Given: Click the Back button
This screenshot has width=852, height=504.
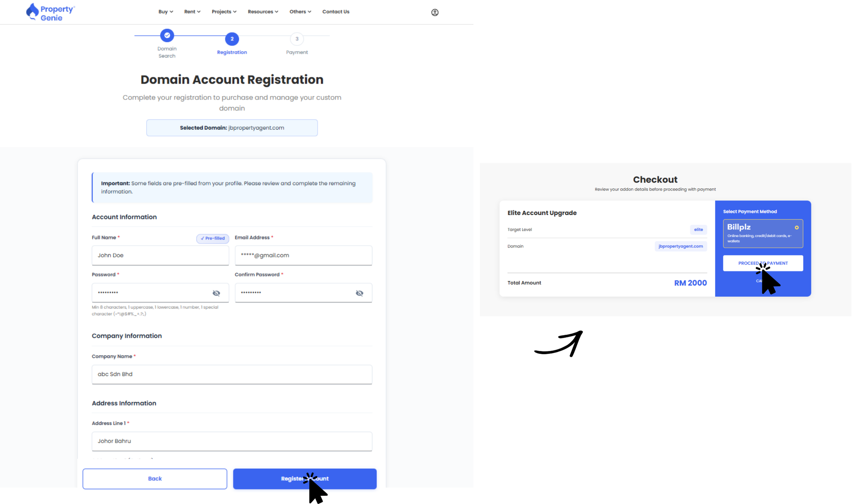Looking at the screenshot, I should (155, 478).
